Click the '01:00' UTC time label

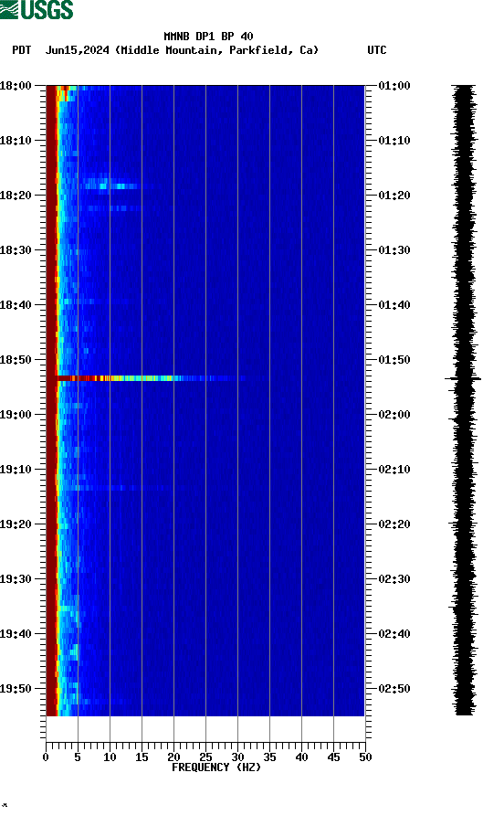394,85
